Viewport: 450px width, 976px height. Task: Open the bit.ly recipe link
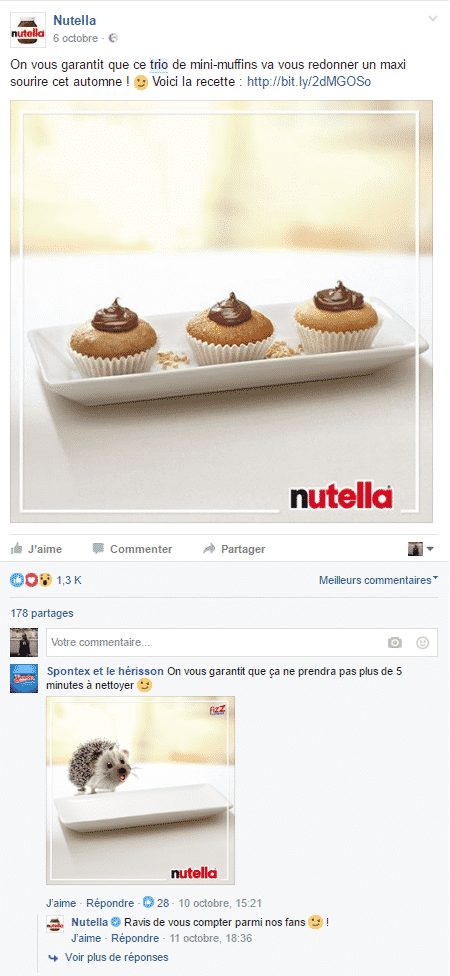[x=309, y=82]
